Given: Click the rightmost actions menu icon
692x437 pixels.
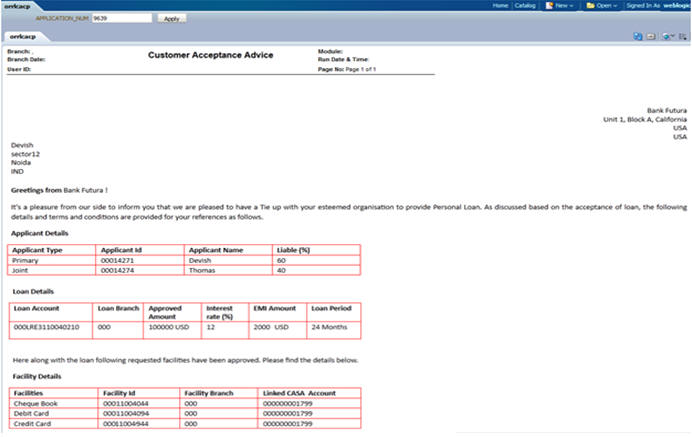Looking at the screenshot, I should (683, 37).
